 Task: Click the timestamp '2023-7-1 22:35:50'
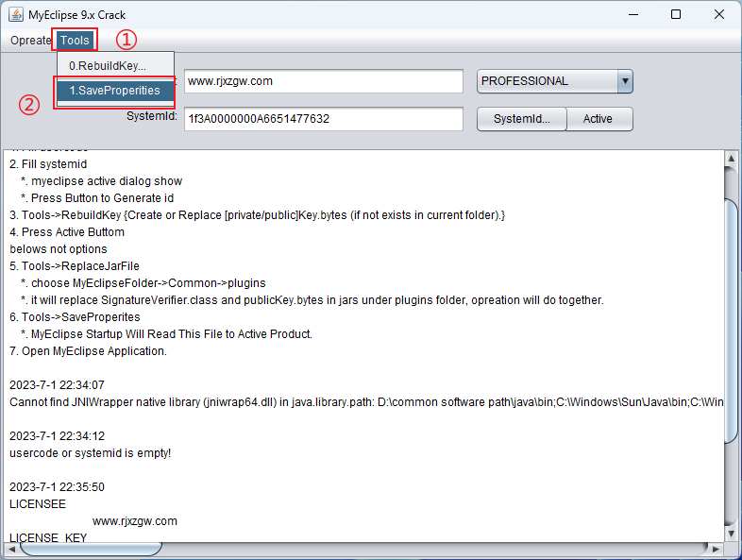(x=57, y=488)
